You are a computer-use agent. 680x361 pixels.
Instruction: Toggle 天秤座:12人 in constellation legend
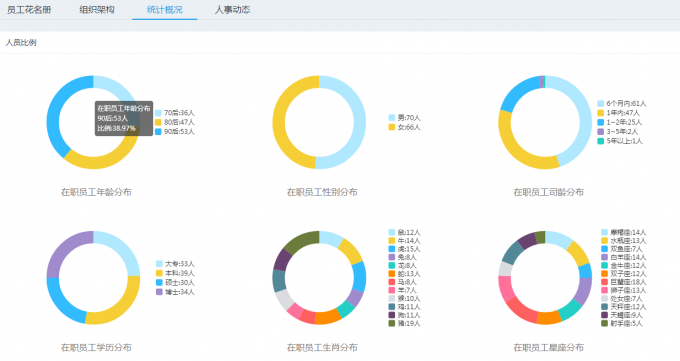(624, 307)
